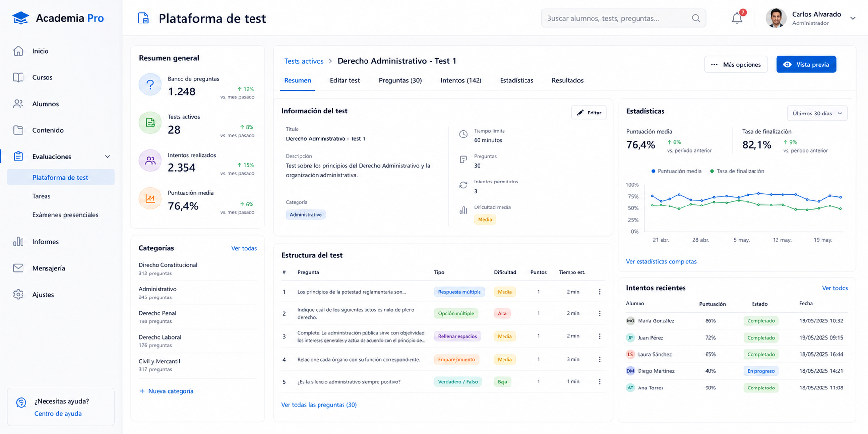Image resolution: width=868 pixels, height=434 pixels.
Task: Focus the Buscar alumnos search field
Action: click(x=623, y=18)
